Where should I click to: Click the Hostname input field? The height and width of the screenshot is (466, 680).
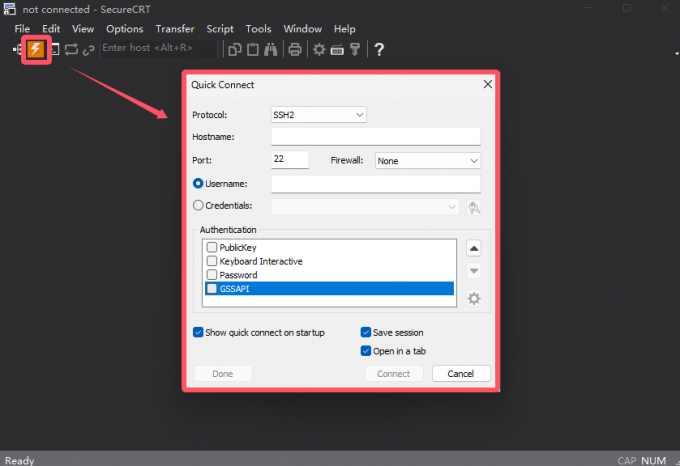pyautogui.click(x=376, y=137)
